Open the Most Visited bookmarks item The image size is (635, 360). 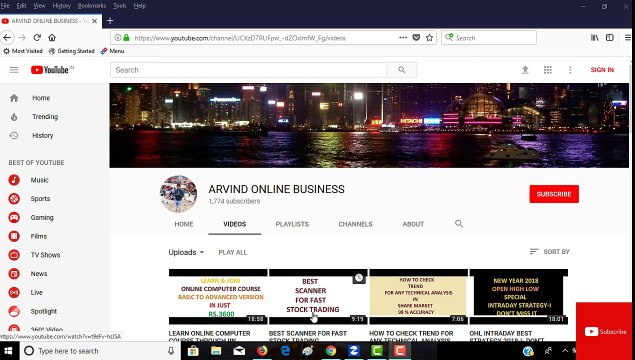pyautogui.click(x=23, y=51)
